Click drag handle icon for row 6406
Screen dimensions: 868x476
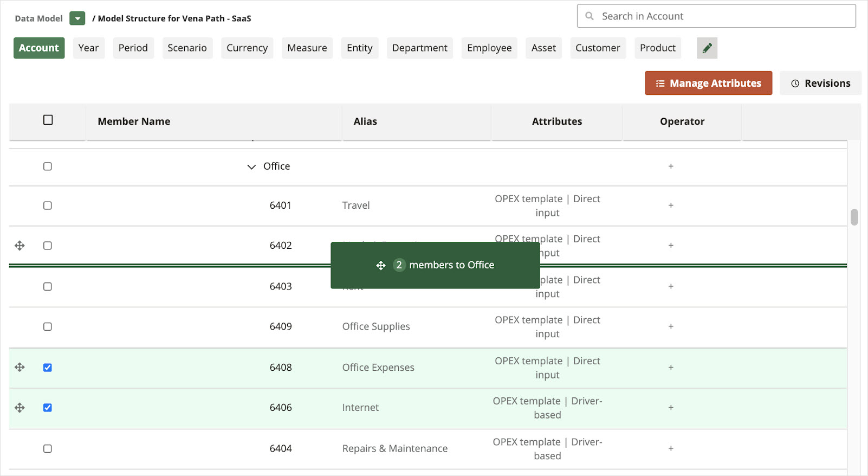point(20,408)
